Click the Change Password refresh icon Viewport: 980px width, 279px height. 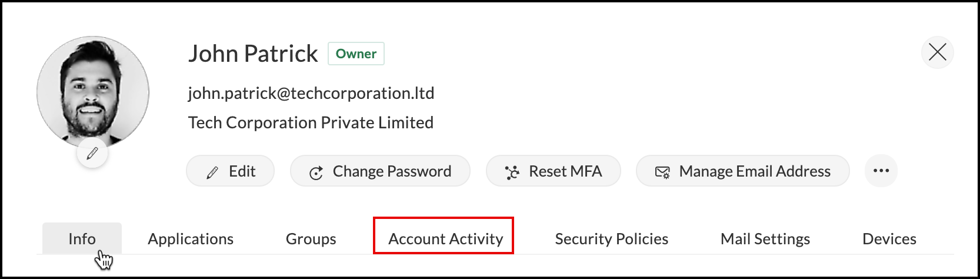(x=316, y=172)
